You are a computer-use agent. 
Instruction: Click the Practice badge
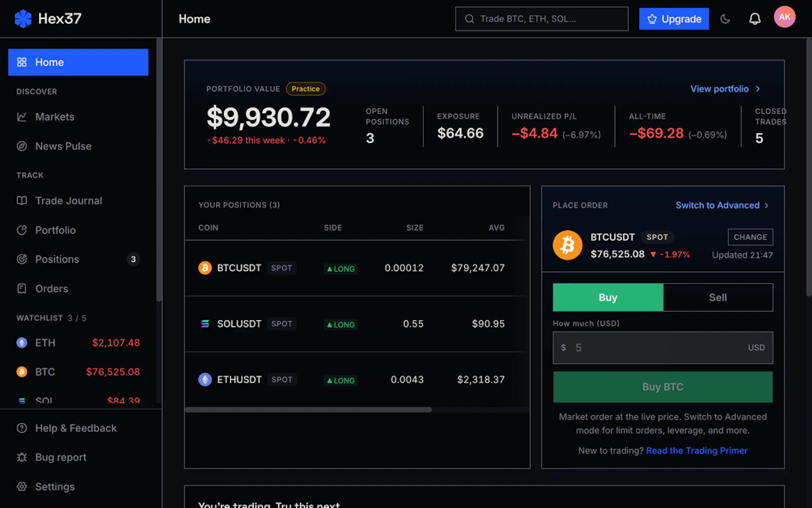[x=306, y=89]
